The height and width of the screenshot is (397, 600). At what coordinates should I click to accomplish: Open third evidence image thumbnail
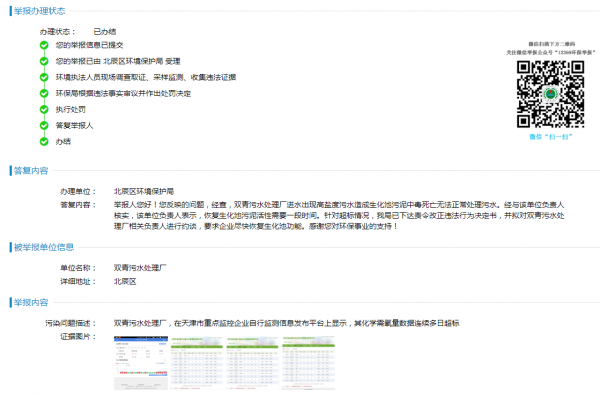tap(253, 363)
